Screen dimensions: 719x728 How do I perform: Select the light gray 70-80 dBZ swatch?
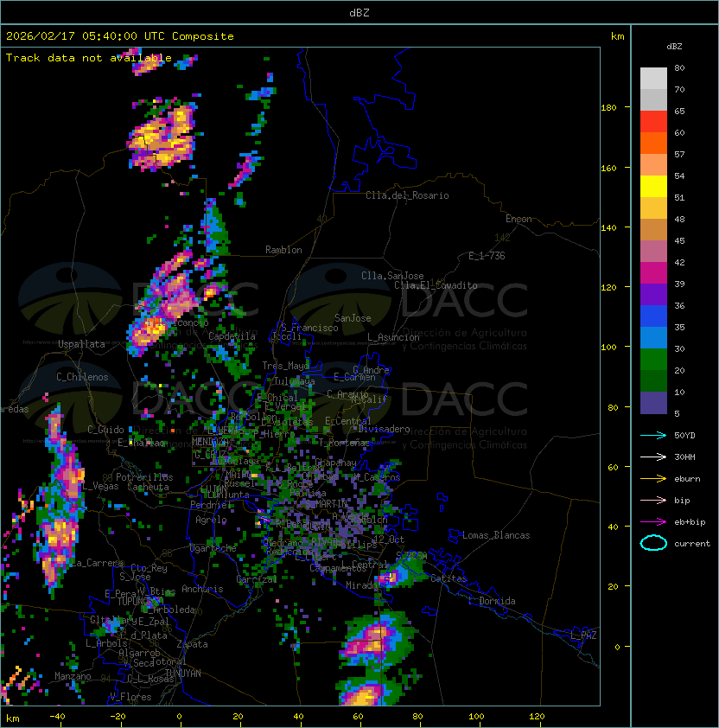[653, 78]
